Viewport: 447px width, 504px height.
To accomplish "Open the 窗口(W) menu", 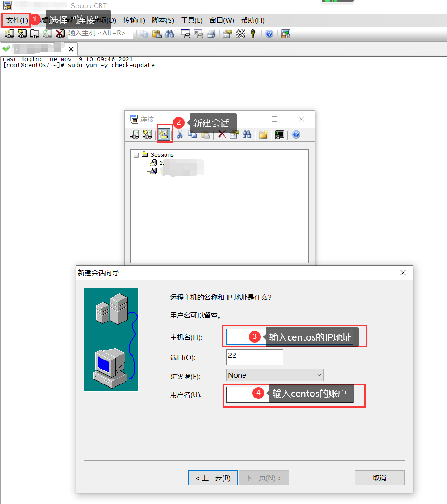I will (x=222, y=20).
